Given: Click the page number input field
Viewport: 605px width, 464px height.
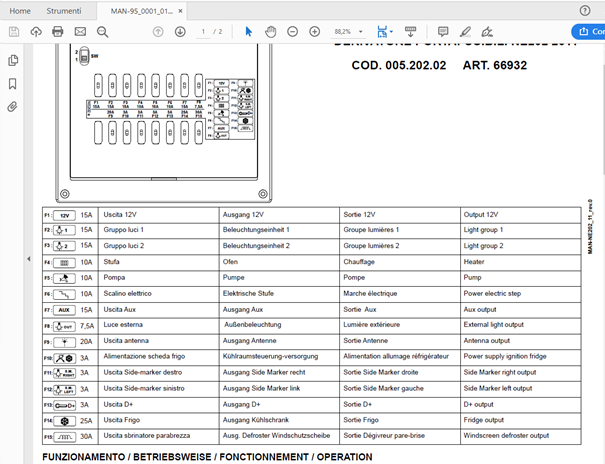Looking at the screenshot, I should point(205,32).
